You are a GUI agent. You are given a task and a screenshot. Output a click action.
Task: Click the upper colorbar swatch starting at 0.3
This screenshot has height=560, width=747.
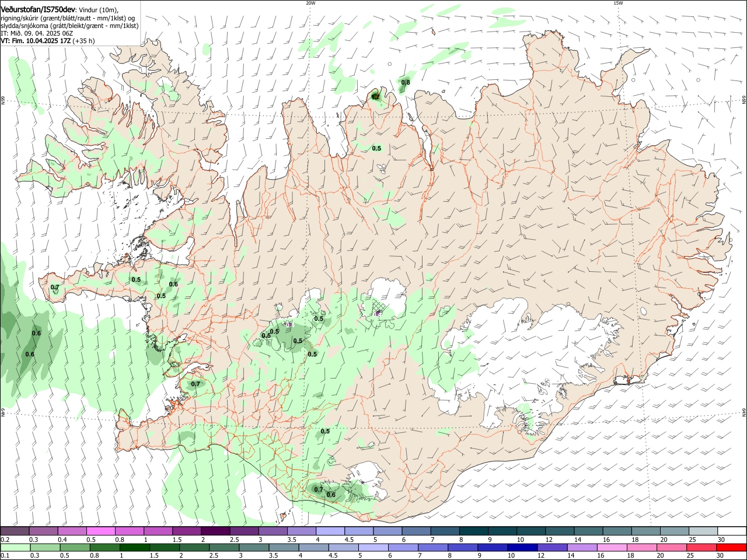(43, 531)
